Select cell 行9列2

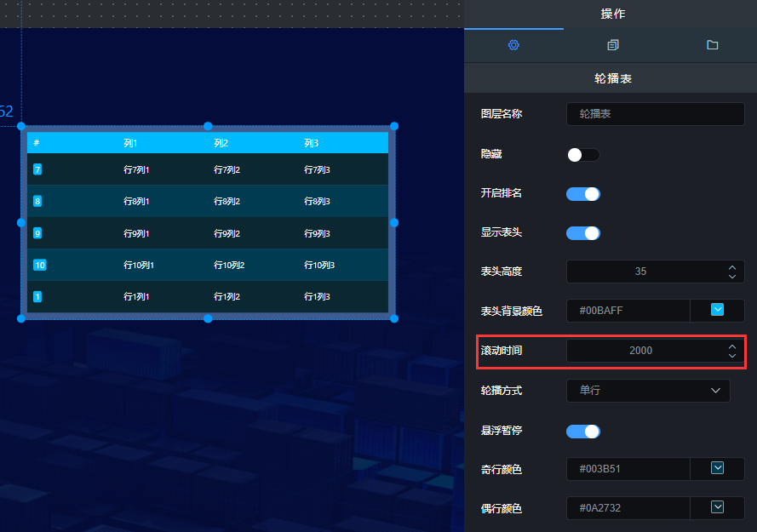[227, 233]
